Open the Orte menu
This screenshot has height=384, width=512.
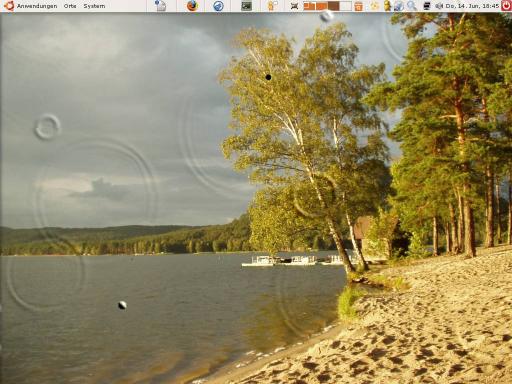coord(70,6)
